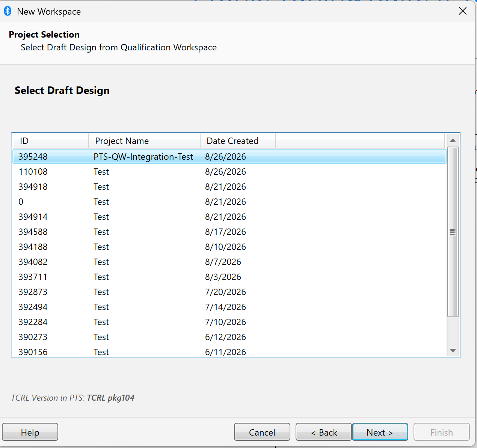Sort by the Project Name column header

tap(145, 141)
